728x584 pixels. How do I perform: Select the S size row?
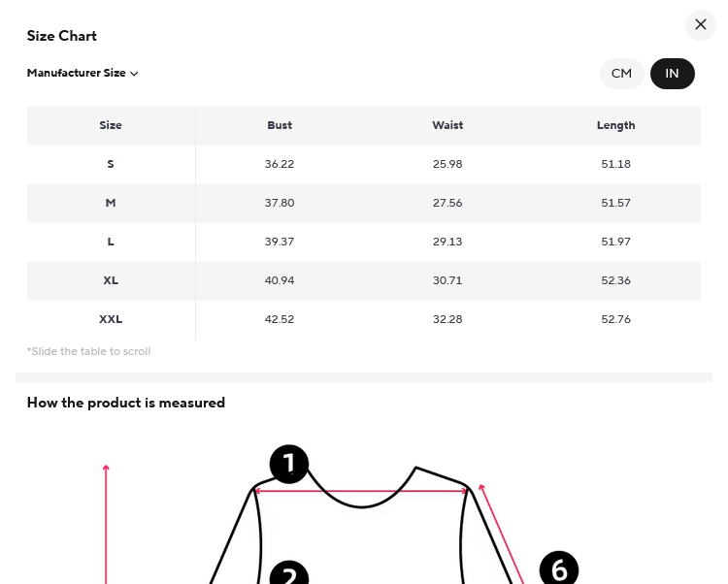click(x=111, y=164)
